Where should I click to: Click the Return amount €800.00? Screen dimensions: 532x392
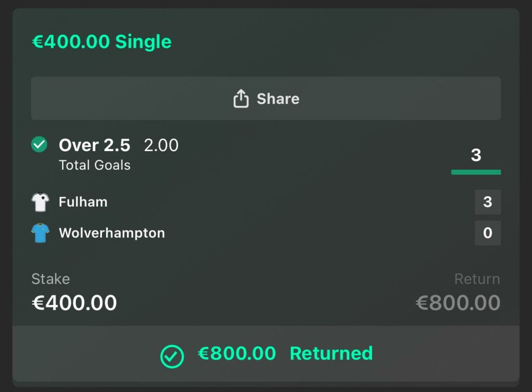click(x=458, y=302)
